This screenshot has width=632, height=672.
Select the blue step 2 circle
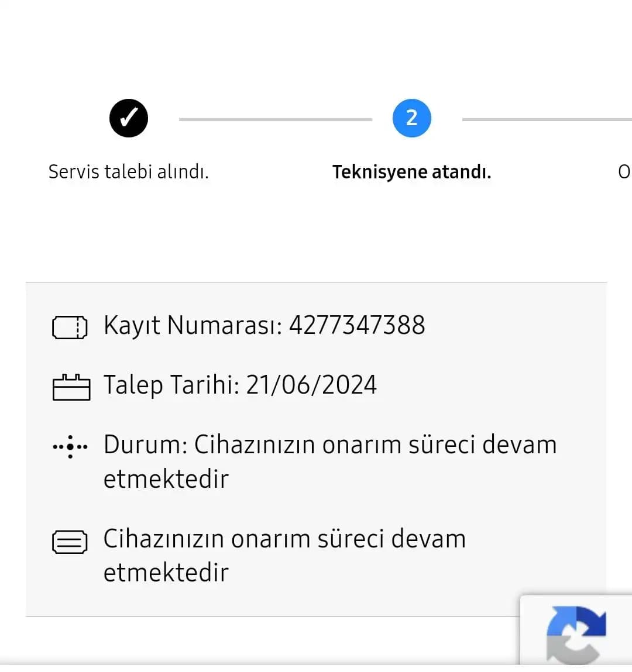[x=411, y=118]
